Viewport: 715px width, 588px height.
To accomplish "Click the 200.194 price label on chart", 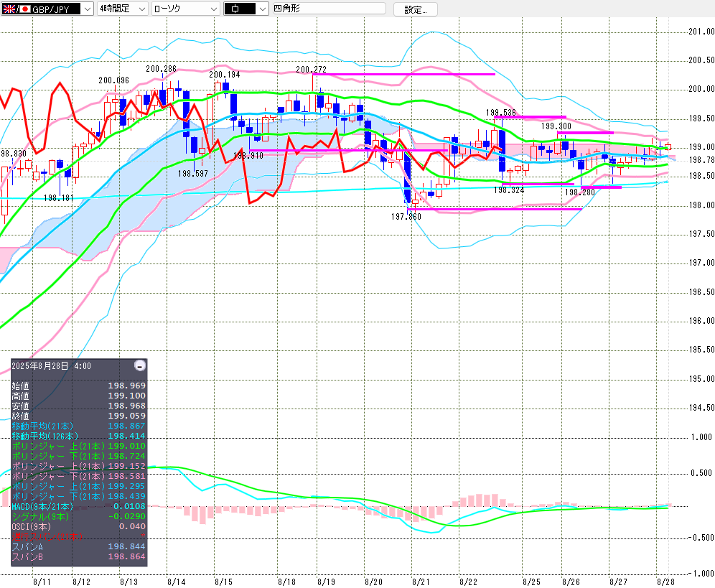I will [x=225, y=75].
